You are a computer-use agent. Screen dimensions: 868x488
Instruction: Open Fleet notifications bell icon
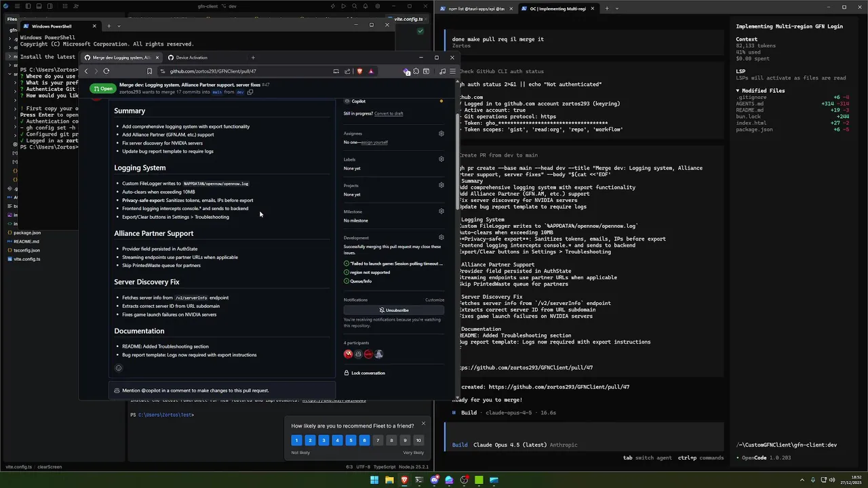click(x=366, y=6)
